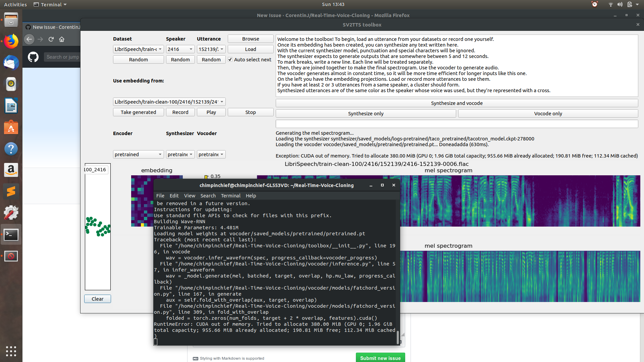Click the Synthesize and vocode button

tap(457, 103)
